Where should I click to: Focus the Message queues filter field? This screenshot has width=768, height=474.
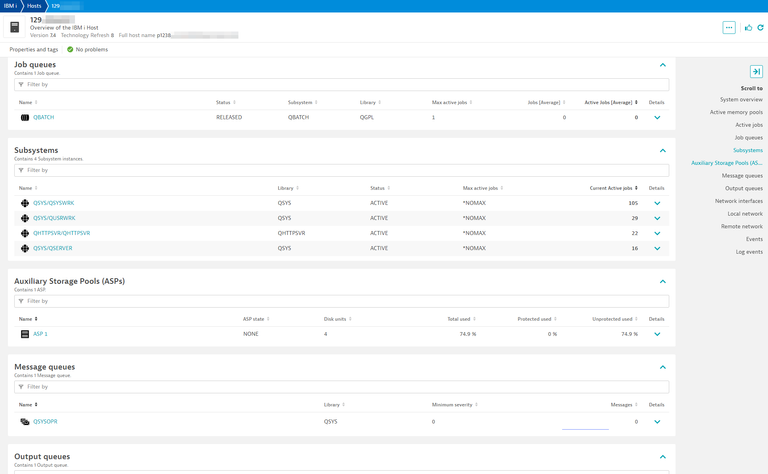pos(341,387)
